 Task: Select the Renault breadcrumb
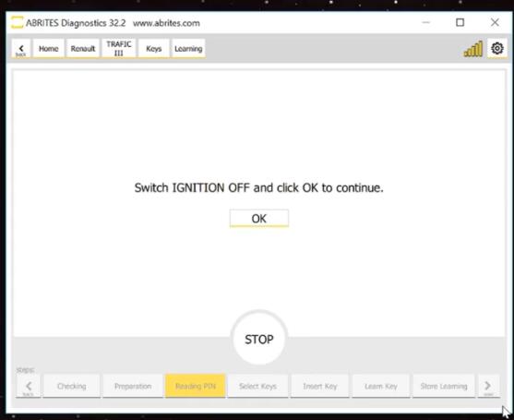click(83, 49)
